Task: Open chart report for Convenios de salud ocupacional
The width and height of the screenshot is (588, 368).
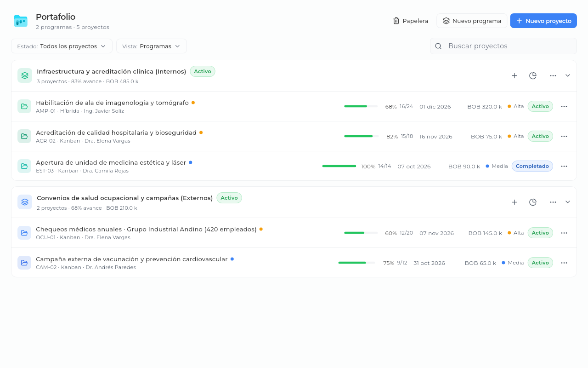Action: (533, 202)
